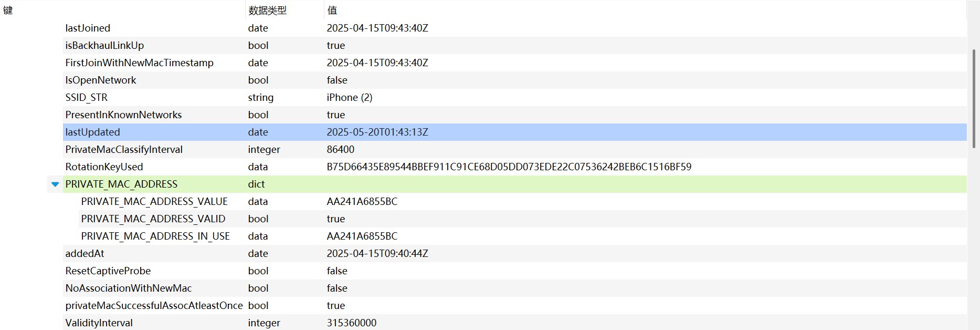Select the lastJoined key row
980x330 pixels.
tap(88, 28)
